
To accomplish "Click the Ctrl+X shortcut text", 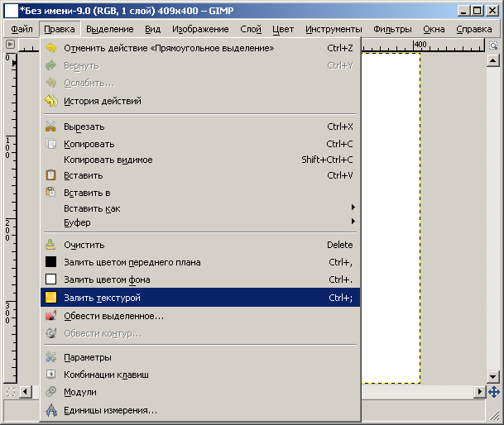I will coord(340,127).
